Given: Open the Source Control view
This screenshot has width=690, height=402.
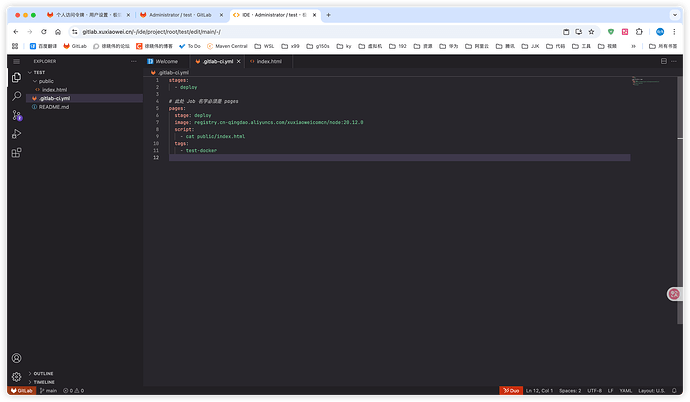Looking at the screenshot, I should [16, 115].
